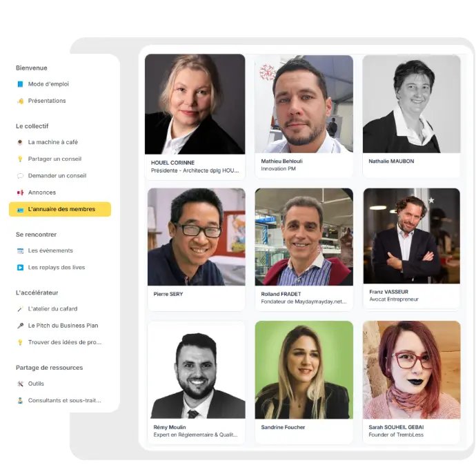Select L'annuaire des membres menu item
476x476 pixels.
coord(60,209)
